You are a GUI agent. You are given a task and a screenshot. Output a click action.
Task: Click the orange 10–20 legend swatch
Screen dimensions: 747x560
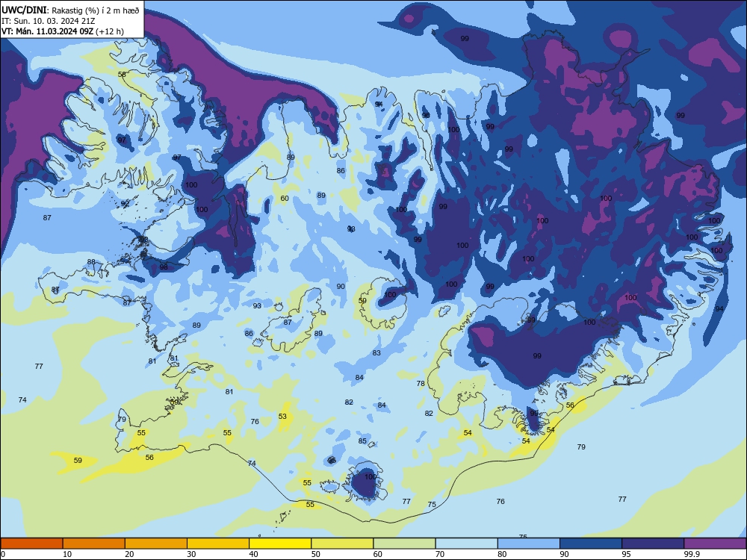click(x=94, y=544)
